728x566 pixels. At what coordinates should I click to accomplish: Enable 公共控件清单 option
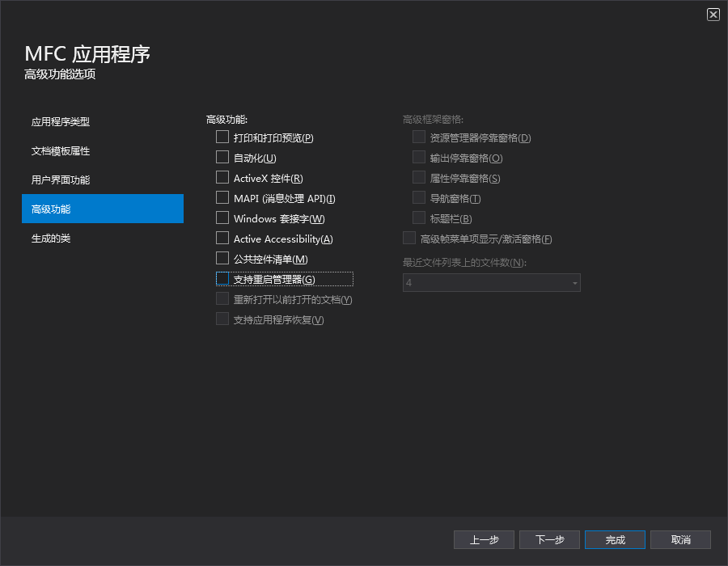[x=222, y=258]
